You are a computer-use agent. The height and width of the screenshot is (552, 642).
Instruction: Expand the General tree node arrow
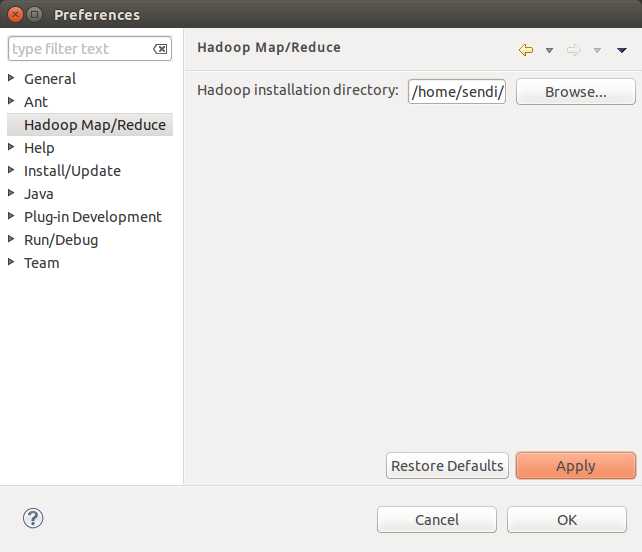[x=11, y=78]
